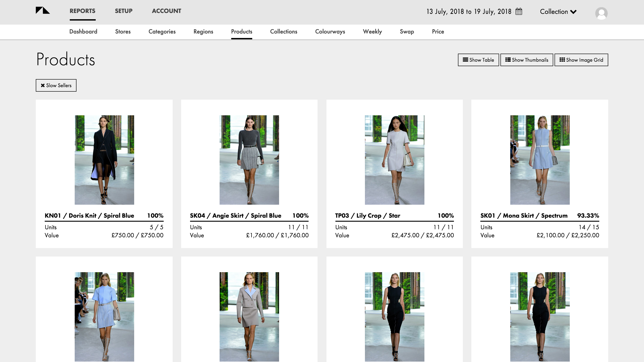The height and width of the screenshot is (362, 644).
Task: Click the £2,100.00 / £2,250.00 value
Action: [x=568, y=235]
